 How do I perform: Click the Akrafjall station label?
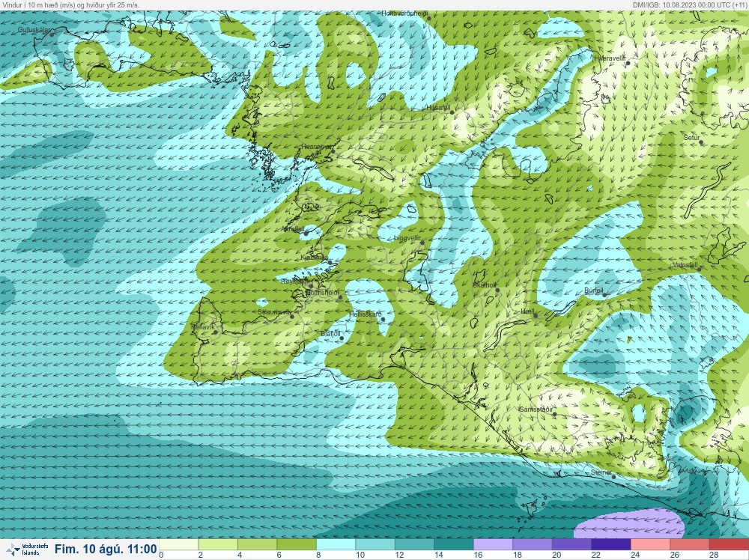click(293, 229)
